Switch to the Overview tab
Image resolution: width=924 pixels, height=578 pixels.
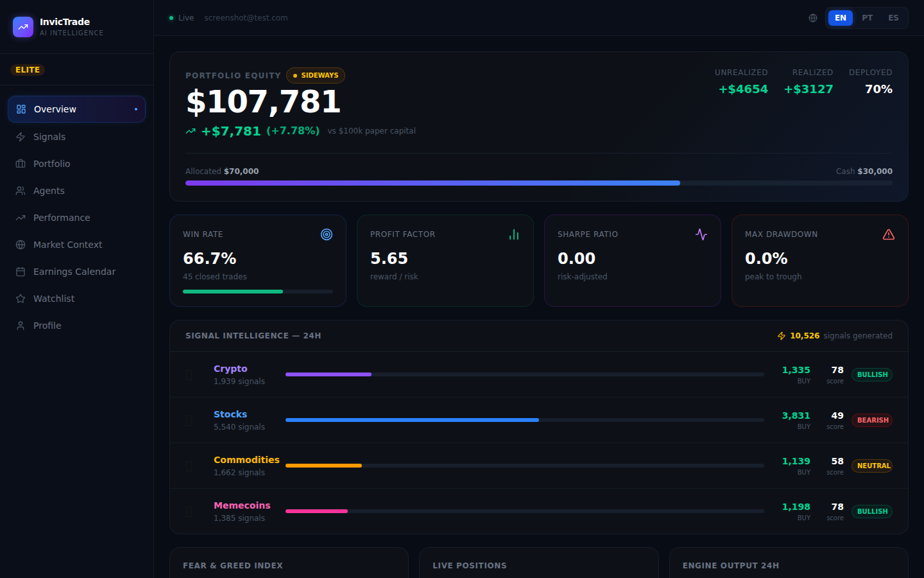(x=55, y=109)
